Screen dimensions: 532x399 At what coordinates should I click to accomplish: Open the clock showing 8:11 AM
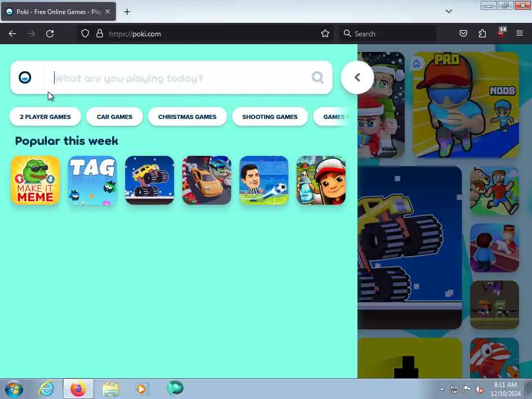coord(506,389)
